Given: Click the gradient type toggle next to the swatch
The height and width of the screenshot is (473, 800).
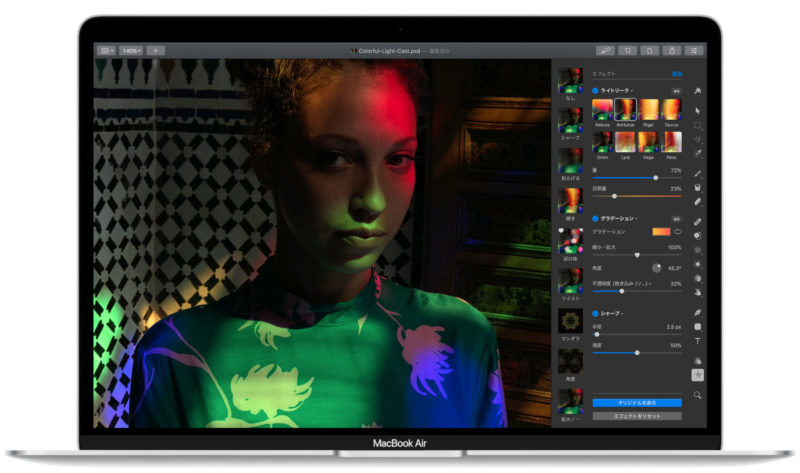Looking at the screenshot, I should click(678, 232).
